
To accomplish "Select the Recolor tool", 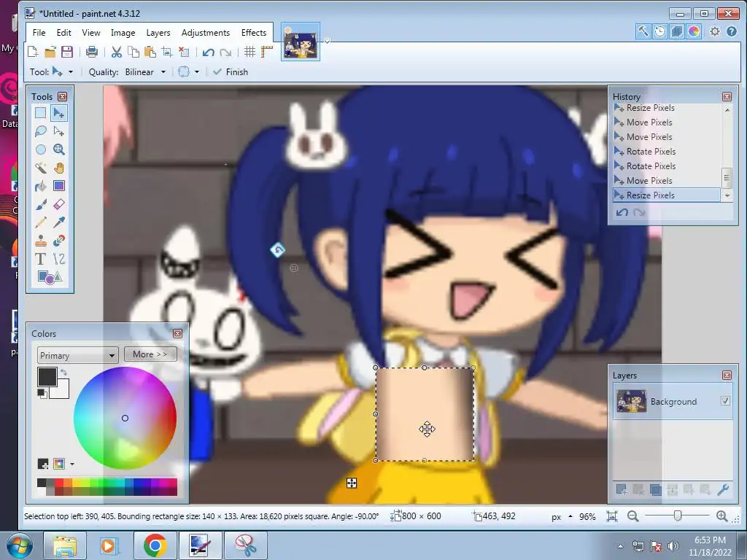I will point(58,241).
